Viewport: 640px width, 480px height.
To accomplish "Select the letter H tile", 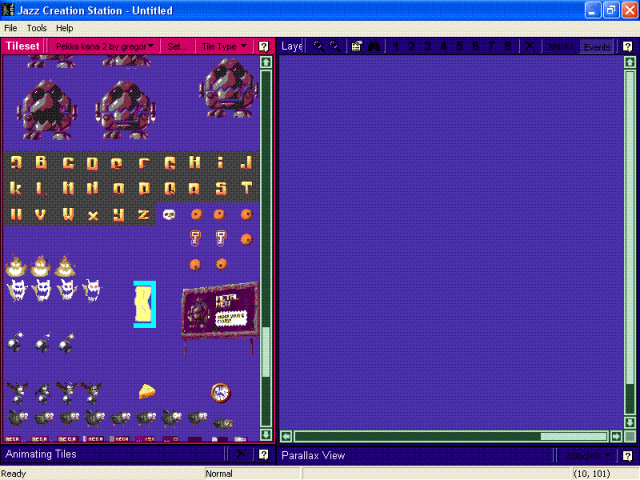I will [194, 162].
